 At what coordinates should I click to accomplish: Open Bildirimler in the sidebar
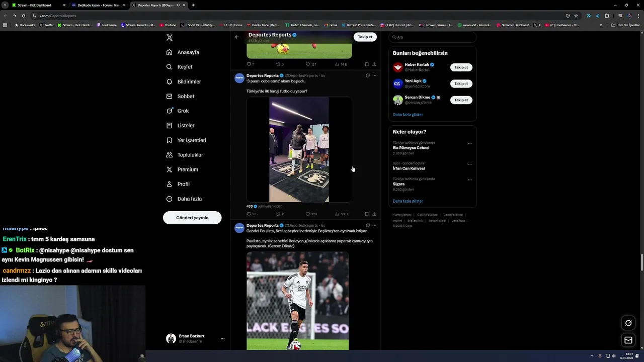tap(184, 81)
